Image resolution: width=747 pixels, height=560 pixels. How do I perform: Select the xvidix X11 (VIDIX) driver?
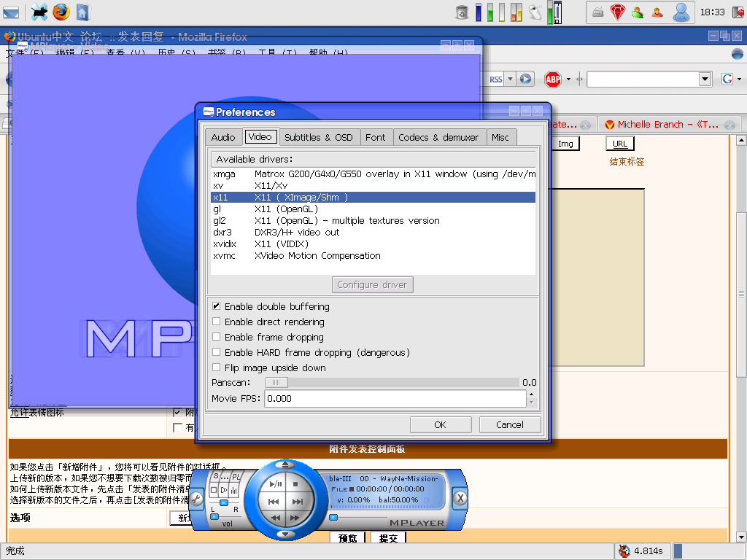373,244
